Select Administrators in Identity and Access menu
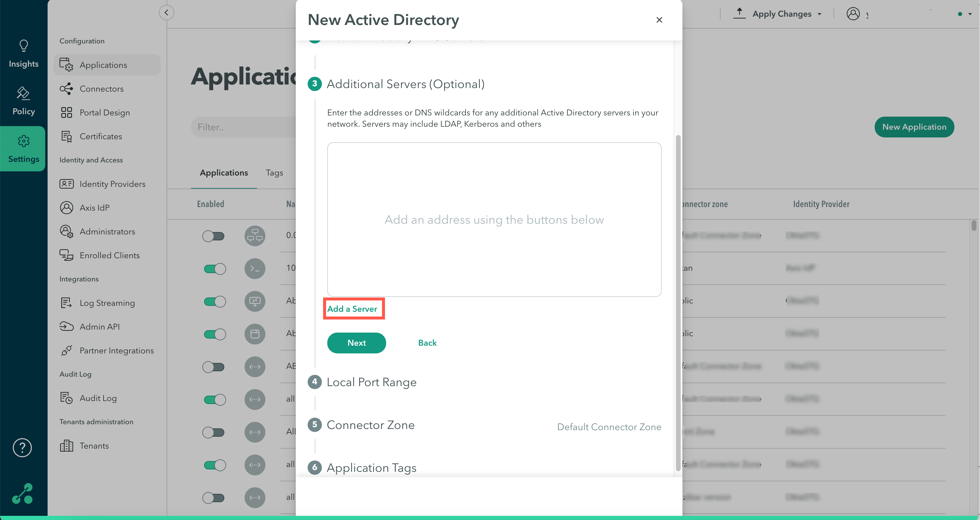This screenshot has width=980, height=520. pos(107,232)
